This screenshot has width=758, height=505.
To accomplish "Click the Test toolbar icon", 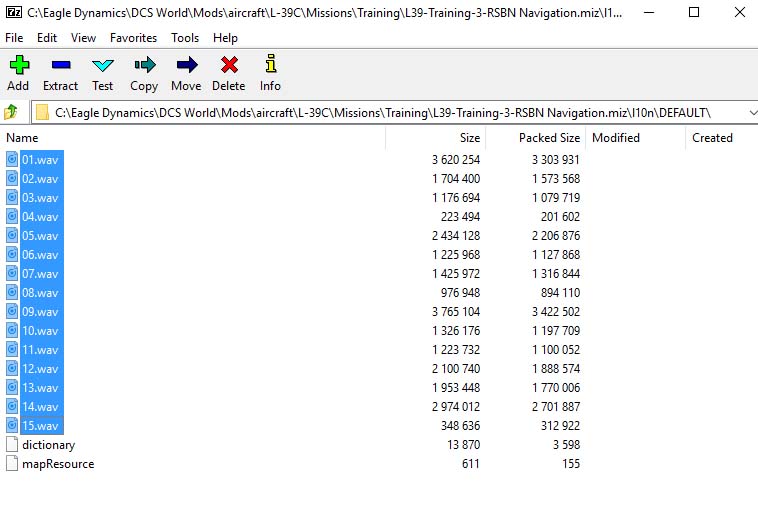I will point(102,65).
